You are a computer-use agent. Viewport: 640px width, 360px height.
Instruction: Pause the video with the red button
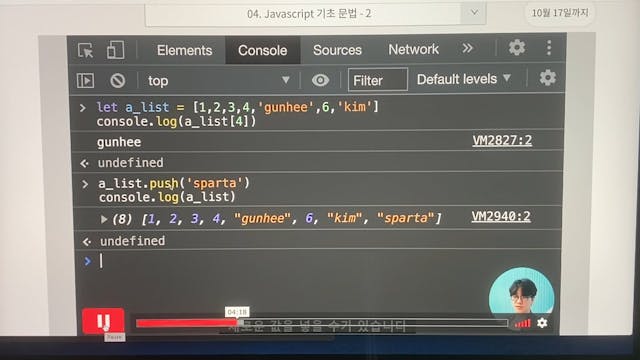tap(103, 321)
